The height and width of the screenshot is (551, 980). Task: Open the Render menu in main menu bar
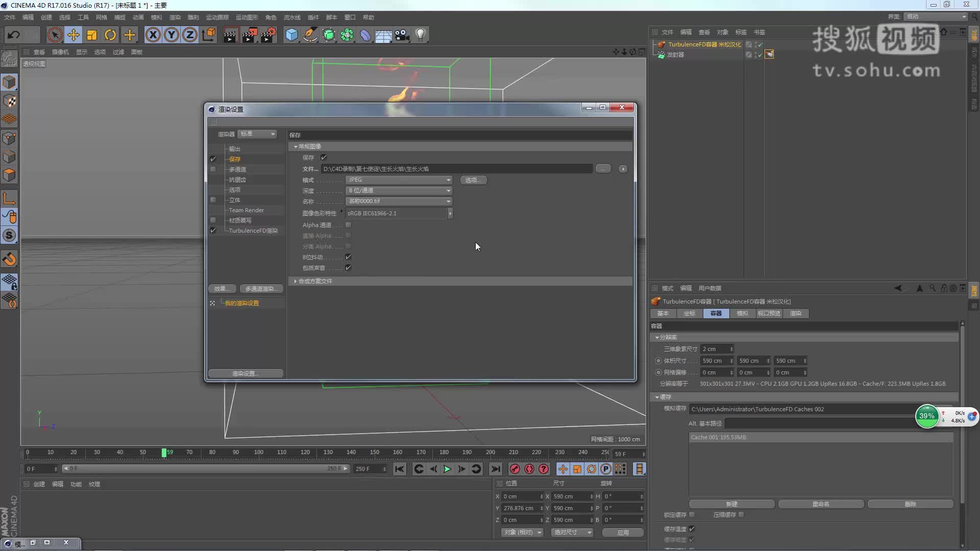(x=175, y=17)
